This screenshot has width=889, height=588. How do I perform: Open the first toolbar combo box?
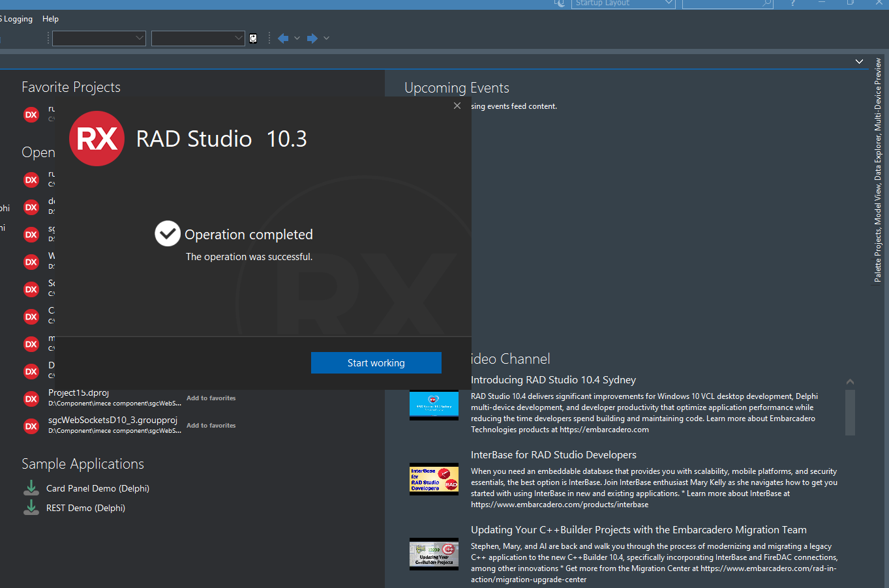[98, 38]
